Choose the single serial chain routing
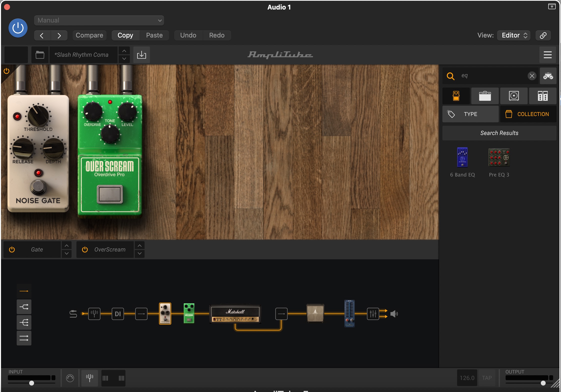The height and width of the screenshot is (392, 561). point(24,291)
